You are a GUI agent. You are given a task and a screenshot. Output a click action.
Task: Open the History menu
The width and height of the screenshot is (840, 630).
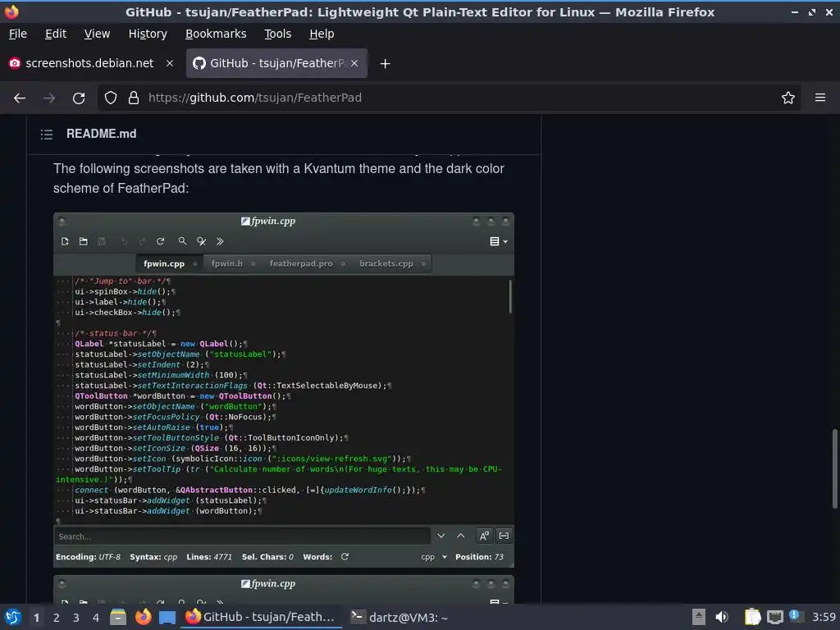pyautogui.click(x=148, y=34)
